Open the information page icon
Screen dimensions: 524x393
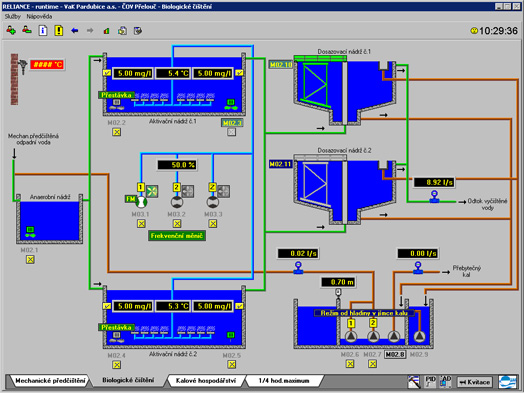pos(43,31)
